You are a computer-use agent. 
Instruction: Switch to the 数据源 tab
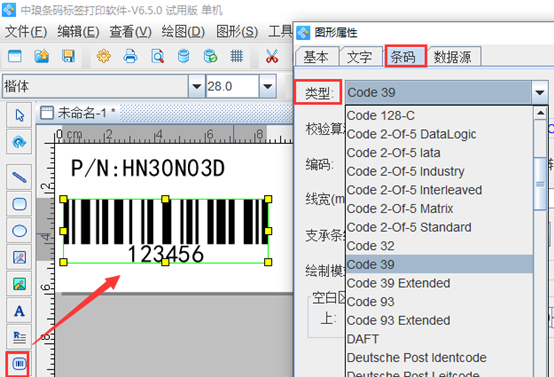pyautogui.click(x=453, y=57)
